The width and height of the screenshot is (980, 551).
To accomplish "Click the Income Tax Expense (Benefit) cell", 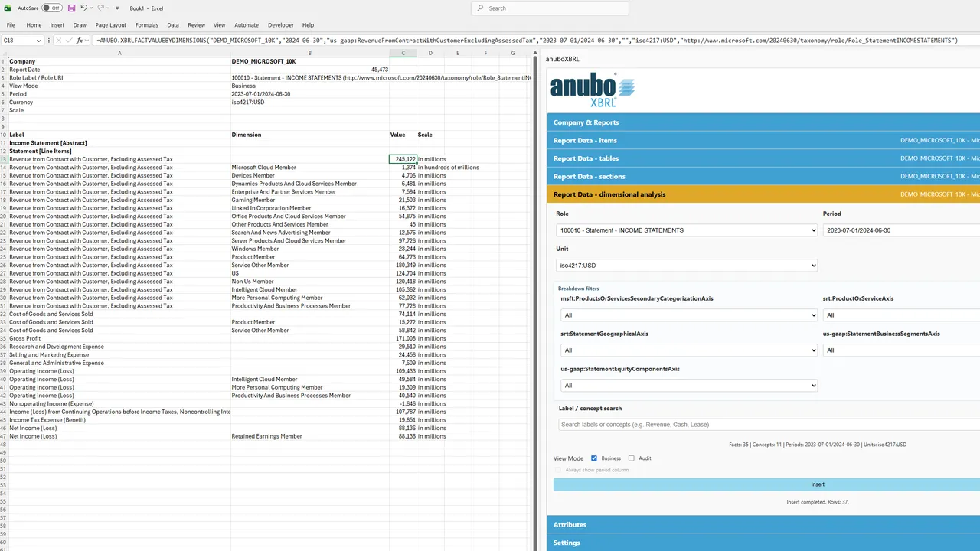I will click(119, 420).
